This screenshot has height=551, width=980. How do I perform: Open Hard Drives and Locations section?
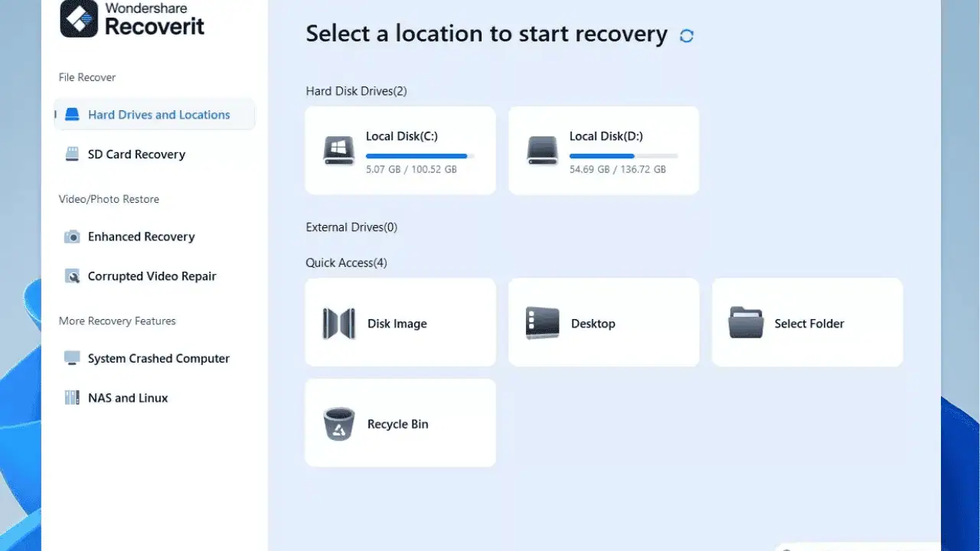[155, 115]
